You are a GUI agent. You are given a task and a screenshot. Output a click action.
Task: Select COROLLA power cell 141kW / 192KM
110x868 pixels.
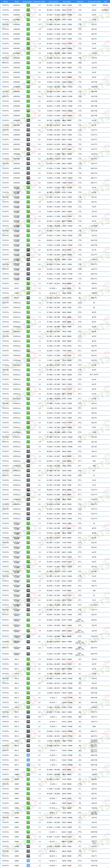pos(67,437)
